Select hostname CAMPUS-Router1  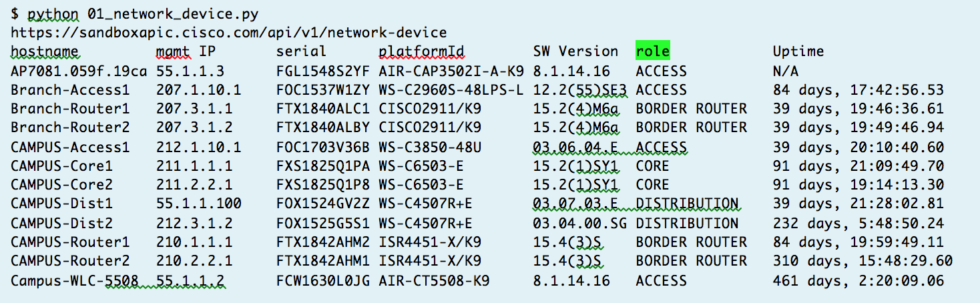coord(70,242)
